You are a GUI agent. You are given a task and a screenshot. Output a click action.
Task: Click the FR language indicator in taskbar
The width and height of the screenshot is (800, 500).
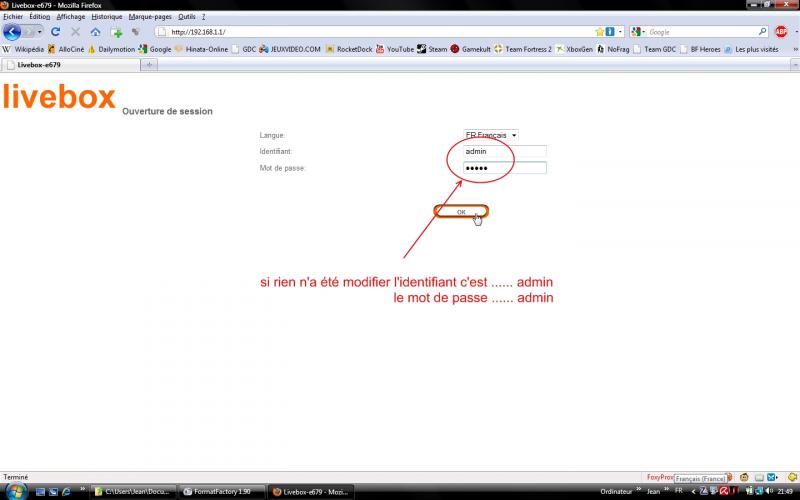[x=679, y=491]
